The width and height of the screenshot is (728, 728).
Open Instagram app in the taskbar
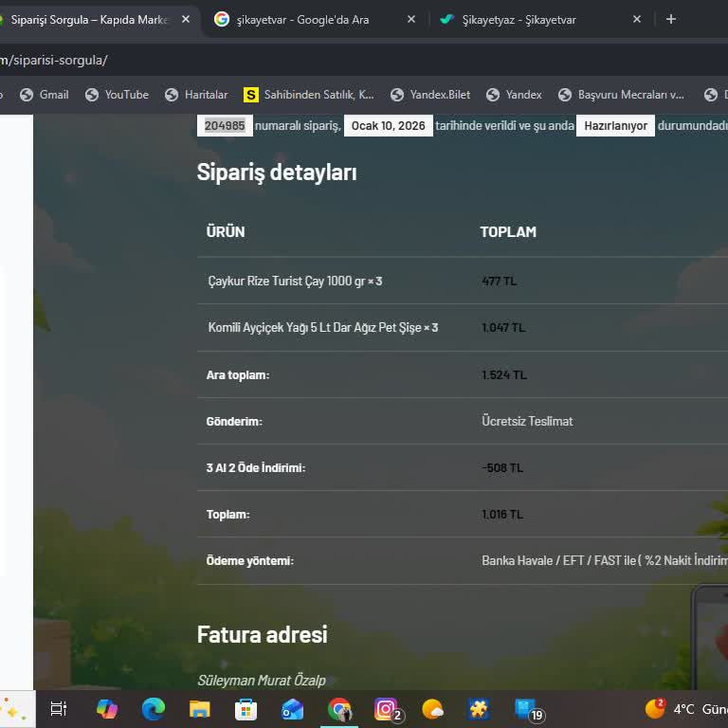pos(386,708)
